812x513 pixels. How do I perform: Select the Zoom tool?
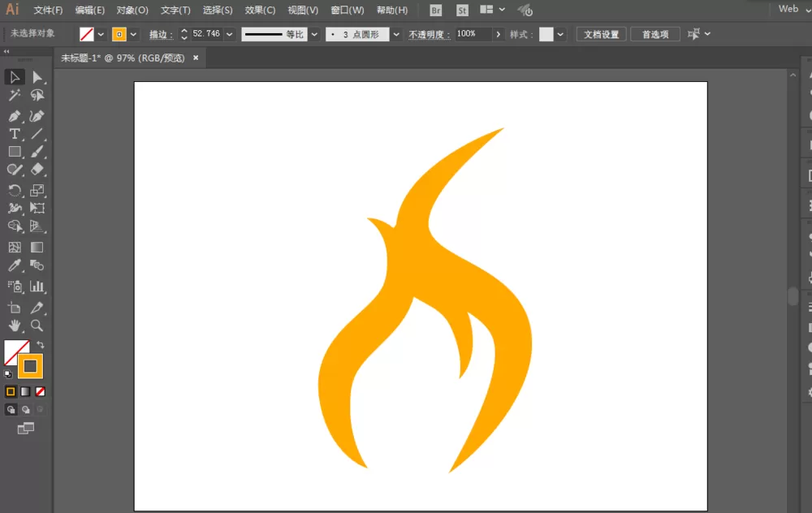coord(37,325)
